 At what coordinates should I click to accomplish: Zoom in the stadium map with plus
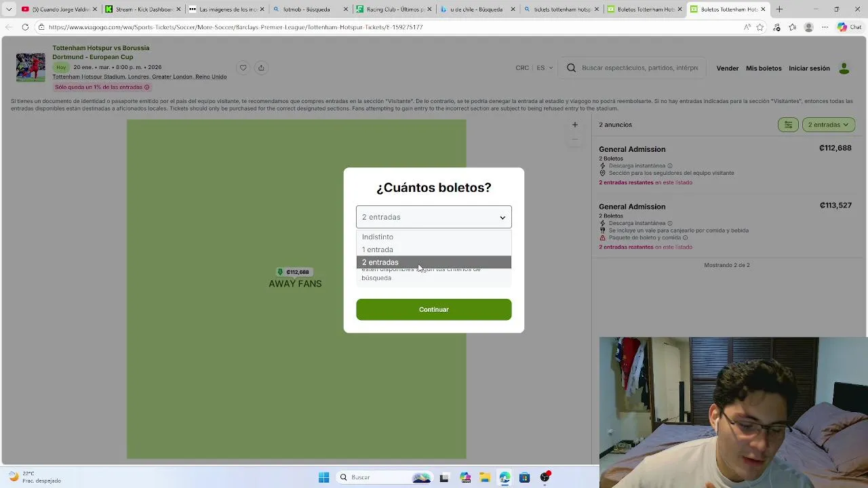[574, 125]
